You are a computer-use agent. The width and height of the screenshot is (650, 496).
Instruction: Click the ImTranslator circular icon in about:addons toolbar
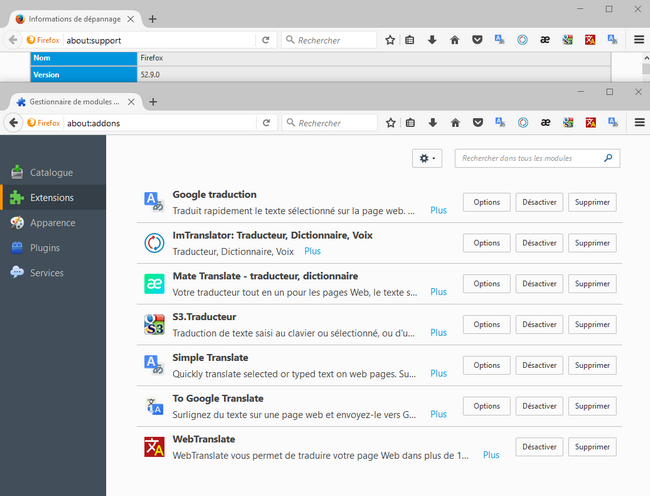click(x=523, y=123)
